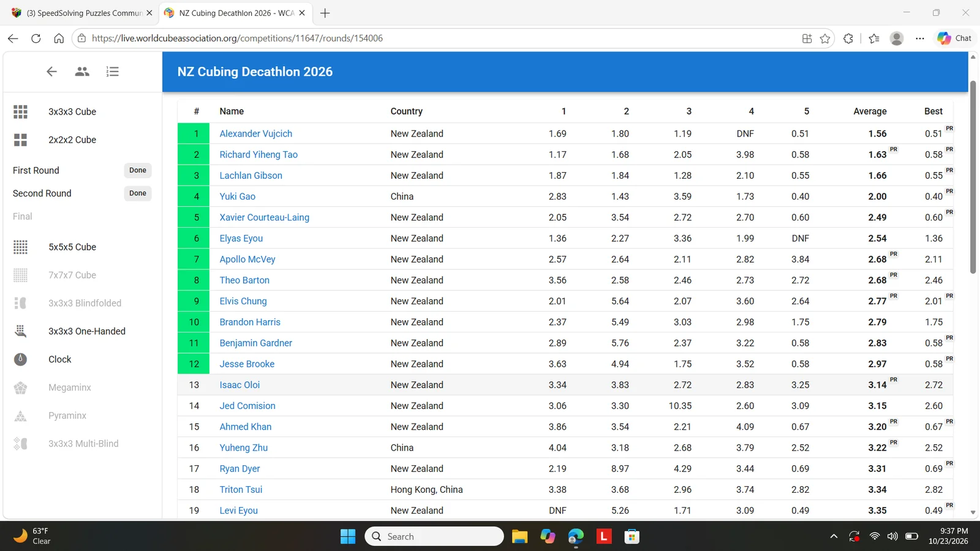Viewport: 980px width, 551px height.
Task: Open Richard Yiheng Tao's competitor page
Action: (258, 154)
